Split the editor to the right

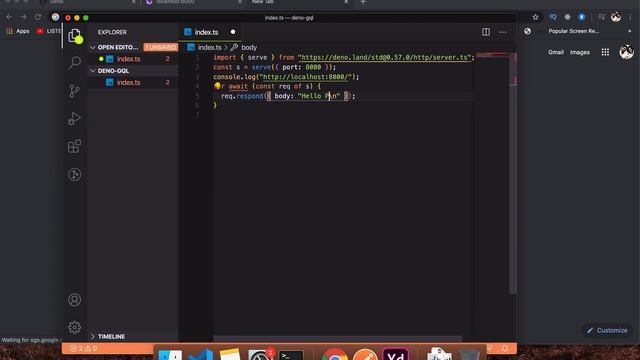tap(486, 32)
